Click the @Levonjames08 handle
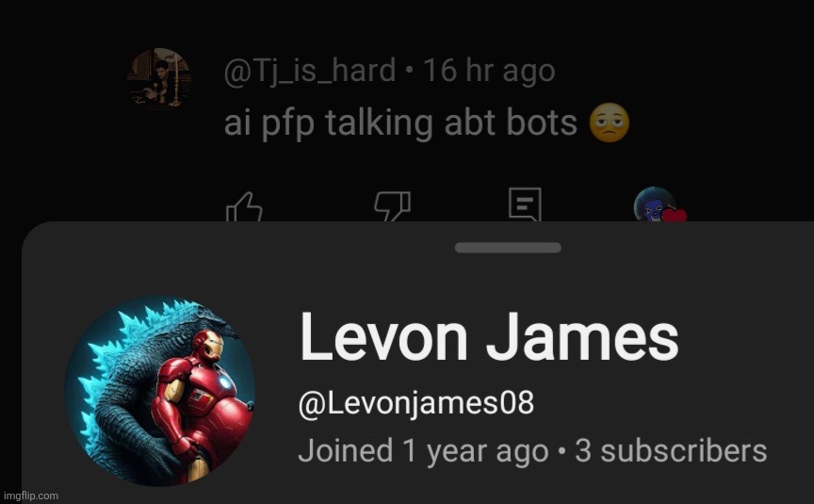 click(x=416, y=402)
